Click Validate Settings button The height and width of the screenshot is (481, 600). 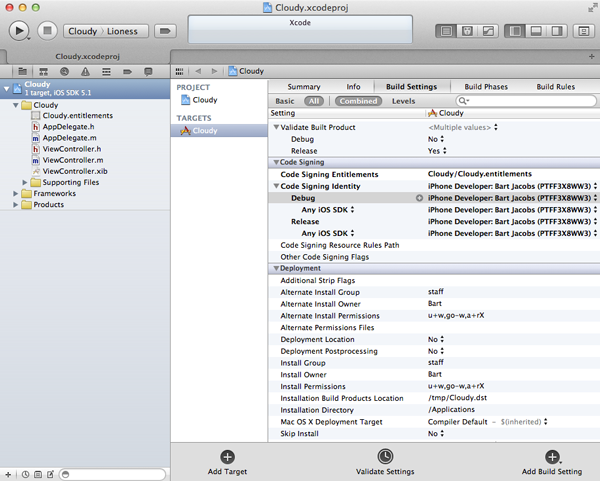tap(385, 463)
